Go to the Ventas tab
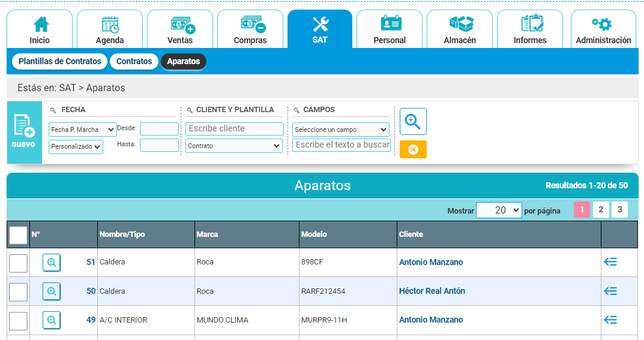Viewport: 644px width, 340px height. (x=180, y=29)
